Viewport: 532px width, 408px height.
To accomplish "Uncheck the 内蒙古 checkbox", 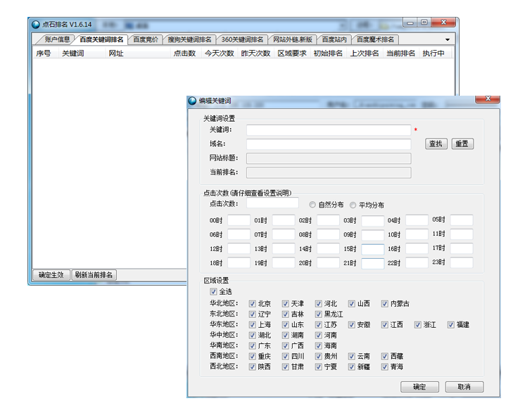I will [384, 304].
